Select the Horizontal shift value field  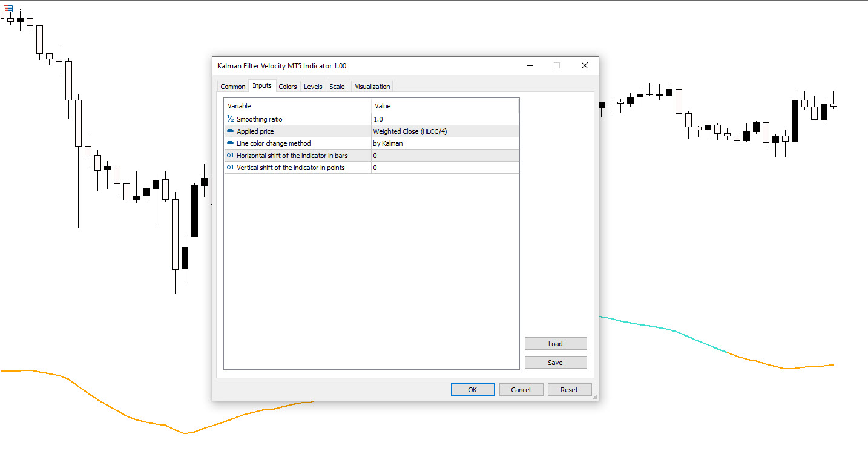(x=445, y=156)
